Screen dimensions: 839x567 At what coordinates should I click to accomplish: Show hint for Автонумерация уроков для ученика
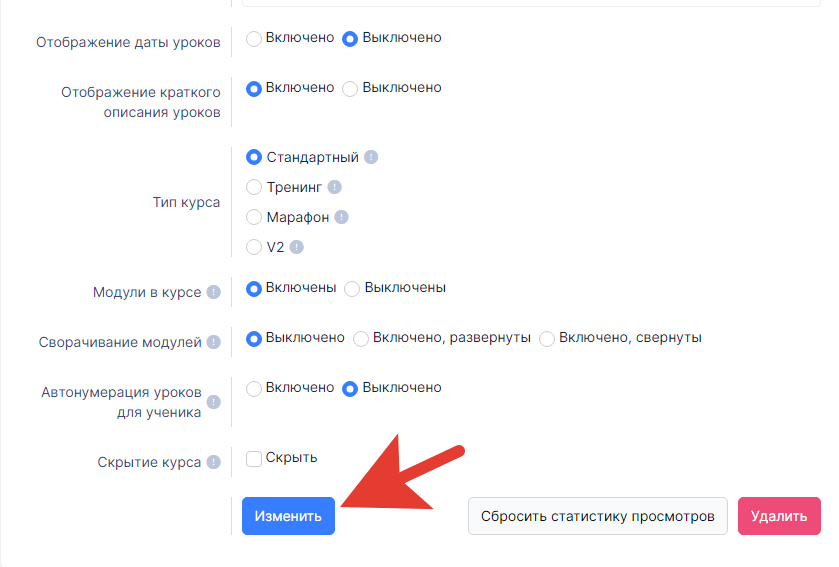pos(213,402)
